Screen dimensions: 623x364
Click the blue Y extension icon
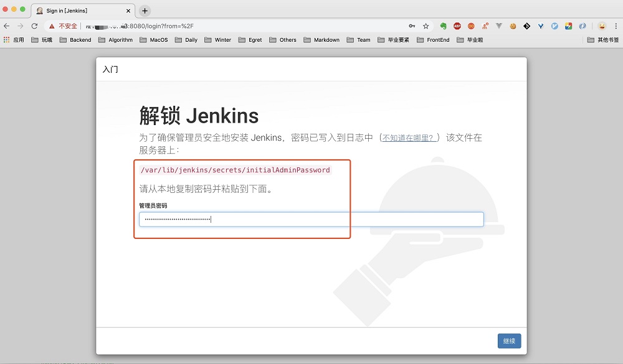541,26
